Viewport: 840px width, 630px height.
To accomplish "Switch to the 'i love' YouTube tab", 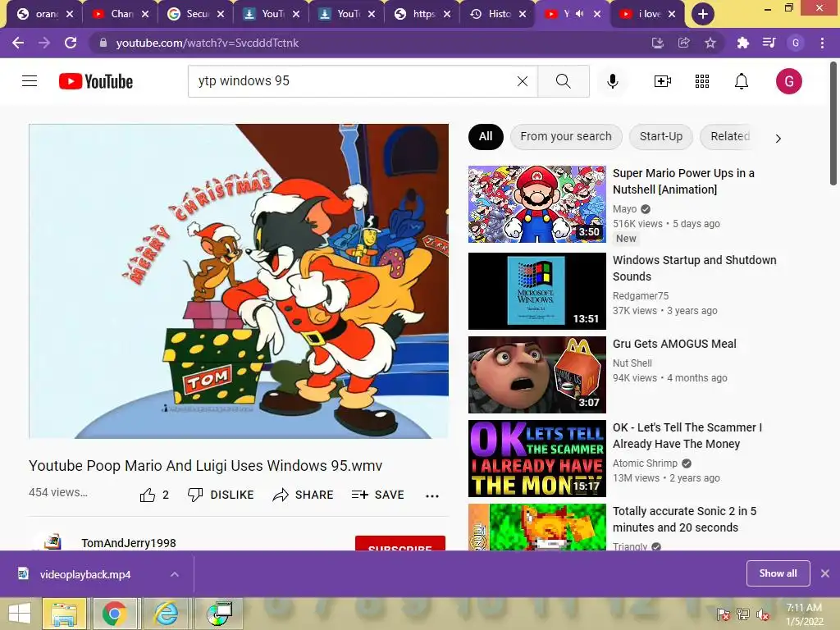I will (x=647, y=14).
